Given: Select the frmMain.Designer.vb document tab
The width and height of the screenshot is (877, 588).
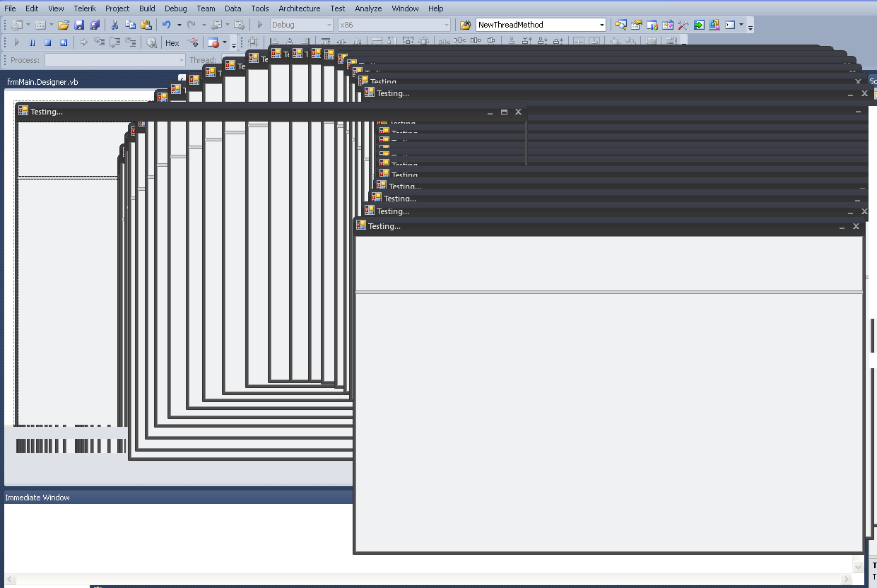Looking at the screenshot, I should 42,82.
